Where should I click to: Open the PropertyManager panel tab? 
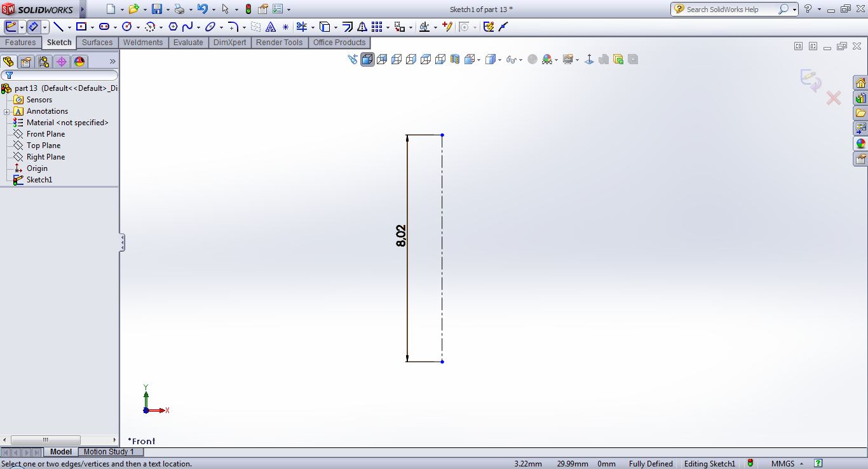tap(25, 62)
